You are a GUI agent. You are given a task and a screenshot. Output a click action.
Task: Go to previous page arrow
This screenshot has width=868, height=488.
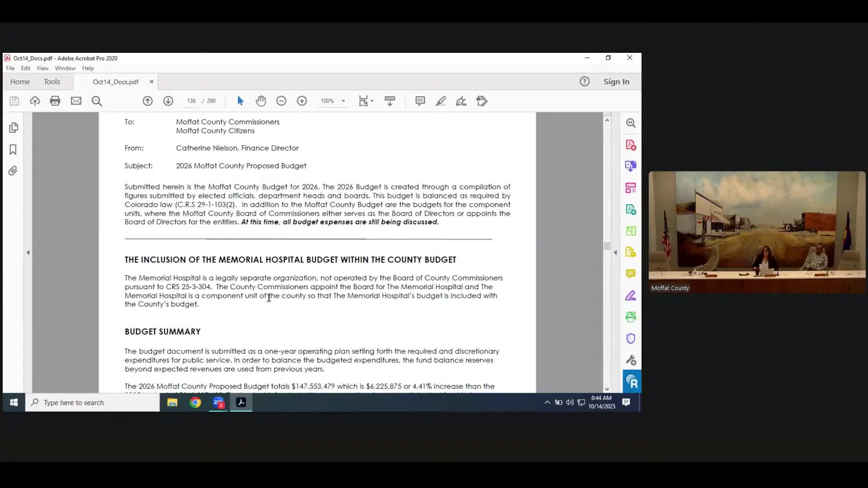point(147,101)
